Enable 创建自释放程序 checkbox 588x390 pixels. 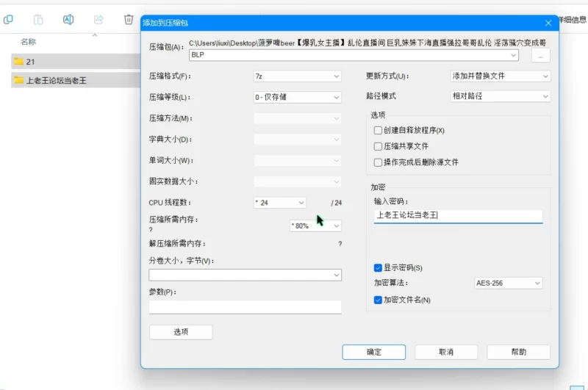coord(378,131)
